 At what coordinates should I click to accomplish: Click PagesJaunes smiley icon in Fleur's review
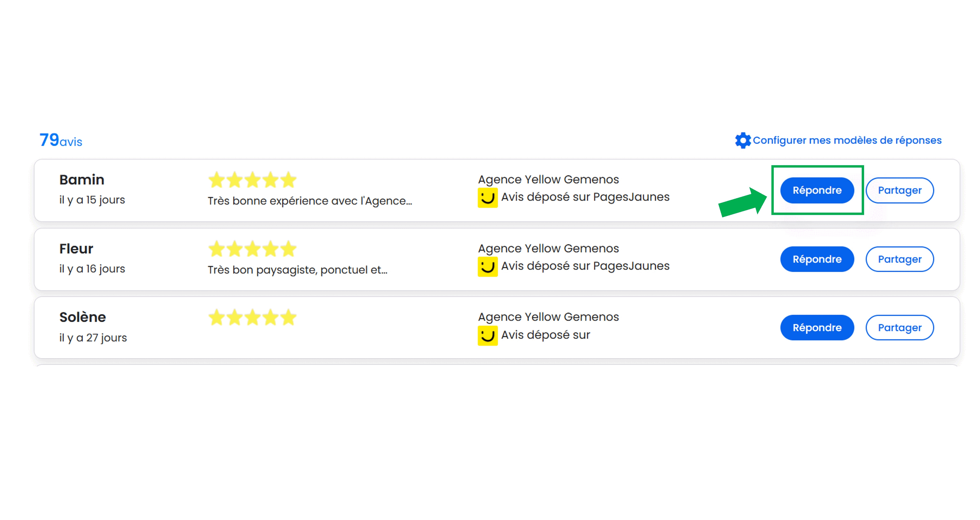click(x=488, y=267)
